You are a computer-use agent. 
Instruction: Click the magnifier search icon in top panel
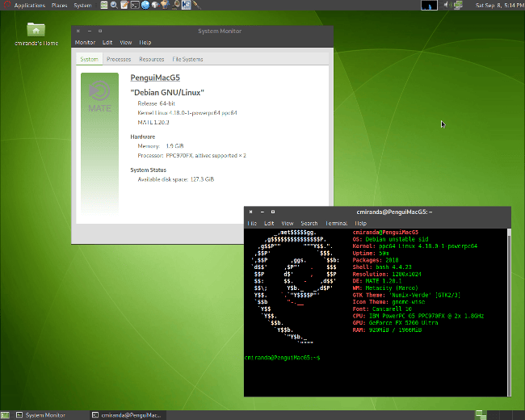pos(115,5)
